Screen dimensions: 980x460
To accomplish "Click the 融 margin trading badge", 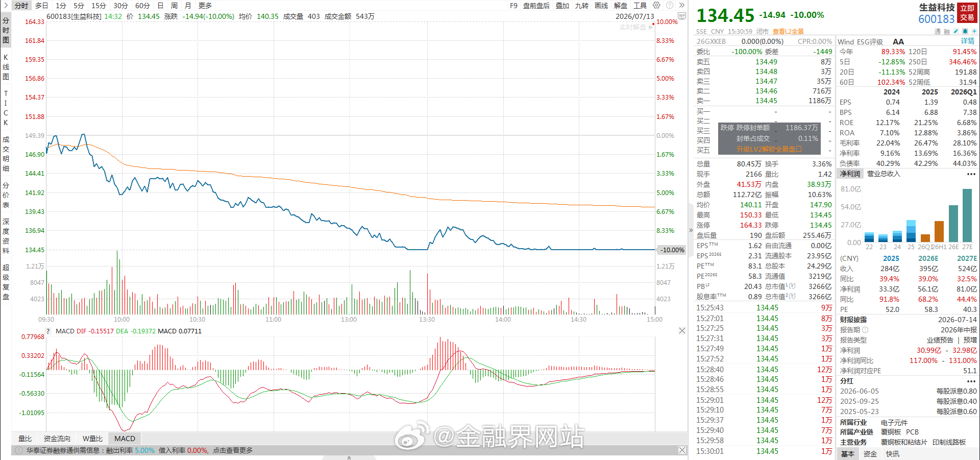I will (947, 32).
